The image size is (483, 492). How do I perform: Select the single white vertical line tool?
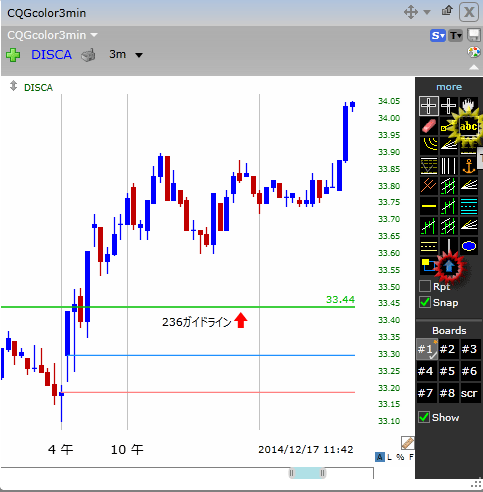coord(448,245)
